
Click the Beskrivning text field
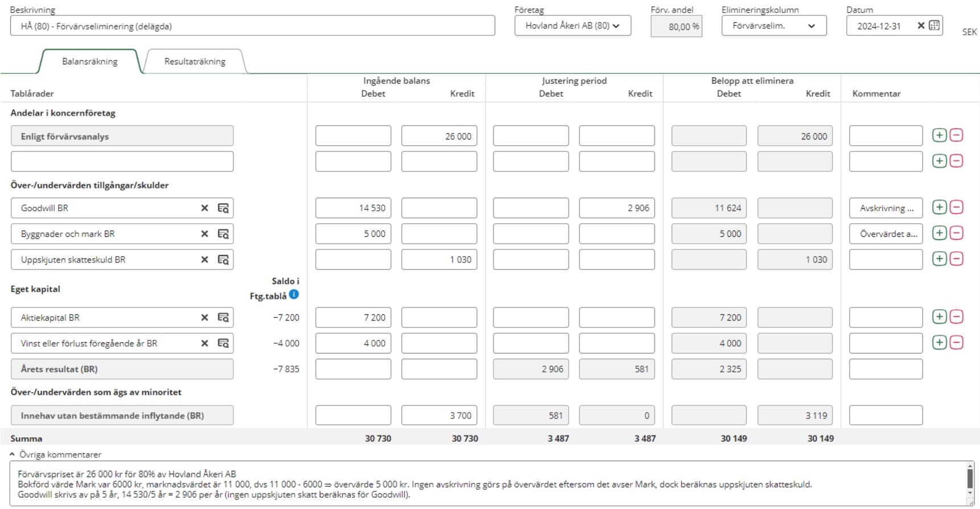[x=252, y=26]
